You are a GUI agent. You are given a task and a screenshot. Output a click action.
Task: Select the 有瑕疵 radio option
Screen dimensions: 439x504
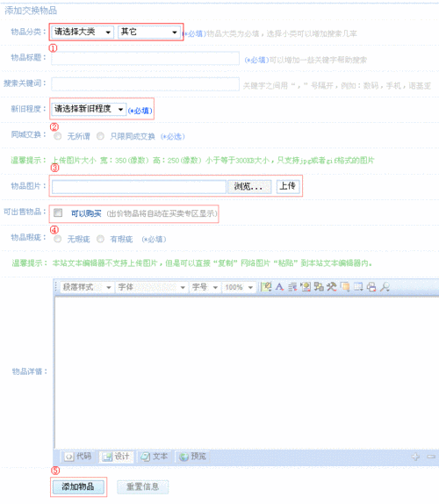point(100,239)
